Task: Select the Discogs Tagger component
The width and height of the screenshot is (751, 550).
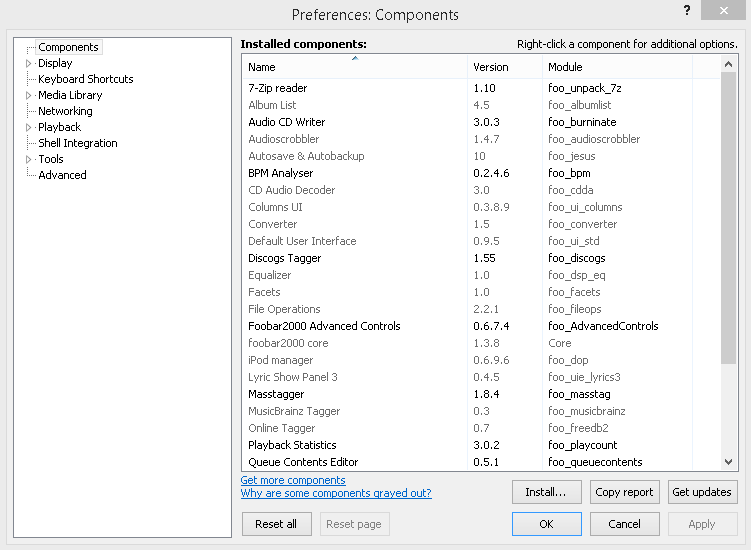Action: (x=481, y=258)
